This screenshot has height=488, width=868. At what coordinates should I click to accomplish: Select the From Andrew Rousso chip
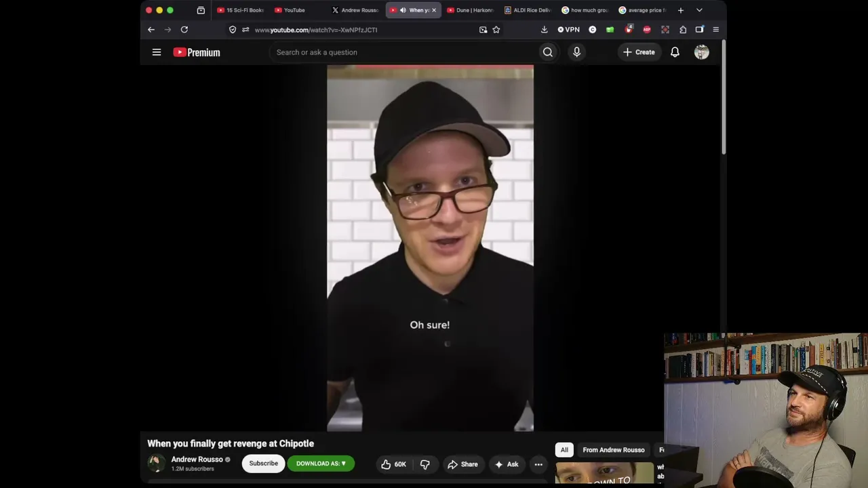click(x=614, y=450)
